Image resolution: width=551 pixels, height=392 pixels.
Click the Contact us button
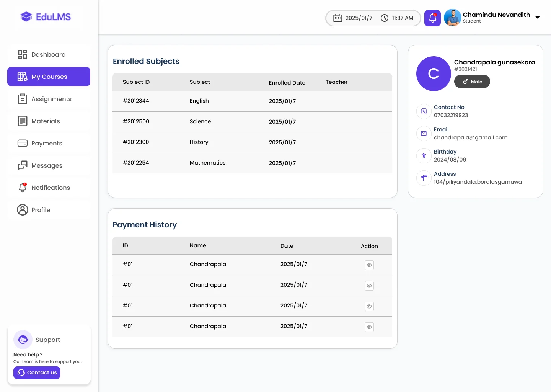(37, 373)
